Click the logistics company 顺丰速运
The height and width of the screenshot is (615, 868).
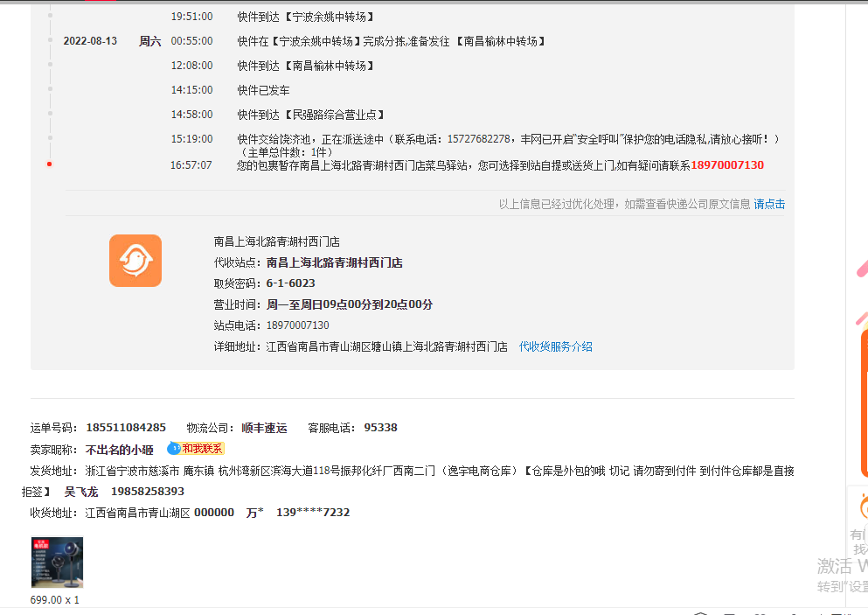click(264, 428)
